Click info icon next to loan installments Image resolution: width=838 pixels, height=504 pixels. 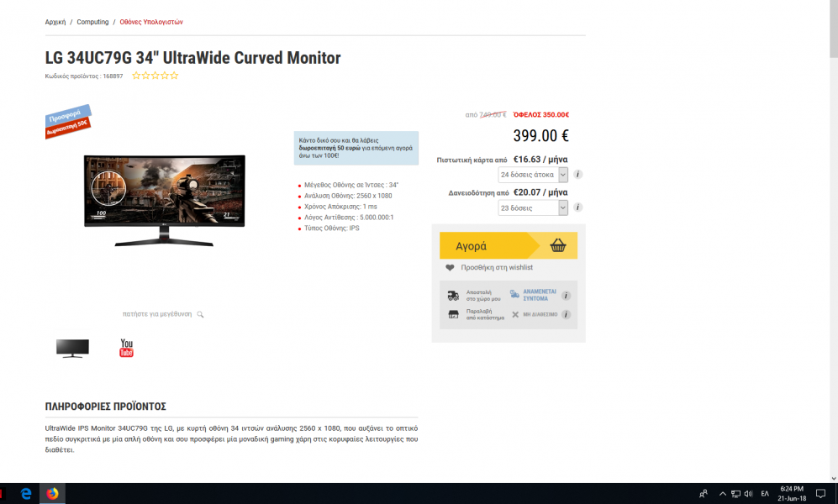click(577, 207)
